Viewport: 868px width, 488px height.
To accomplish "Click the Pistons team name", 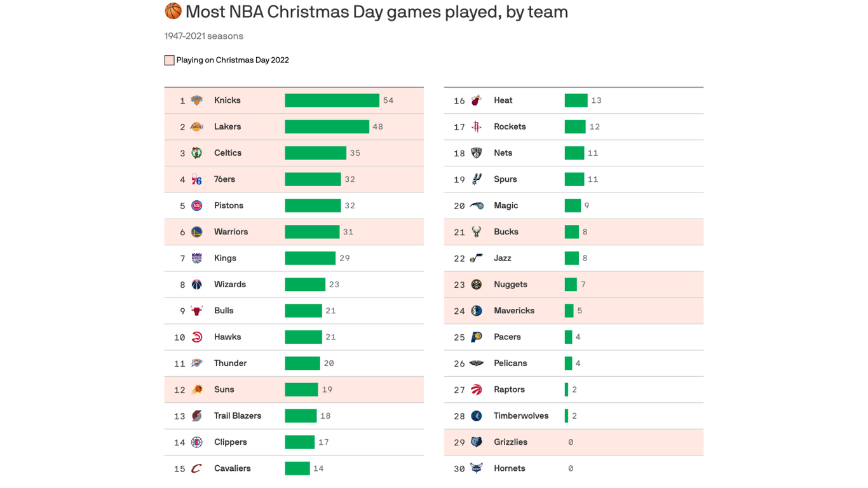I will tap(229, 206).
